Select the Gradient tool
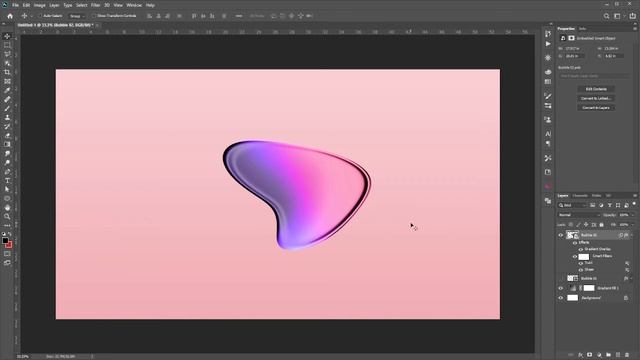The height and width of the screenshot is (360, 640). [7, 144]
